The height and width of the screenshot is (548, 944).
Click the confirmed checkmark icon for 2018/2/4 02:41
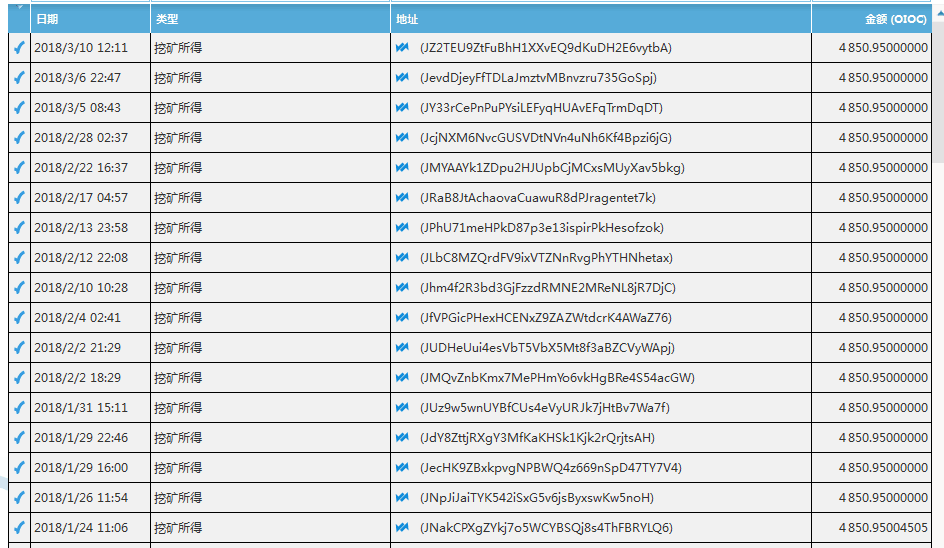[x=19, y=318]
